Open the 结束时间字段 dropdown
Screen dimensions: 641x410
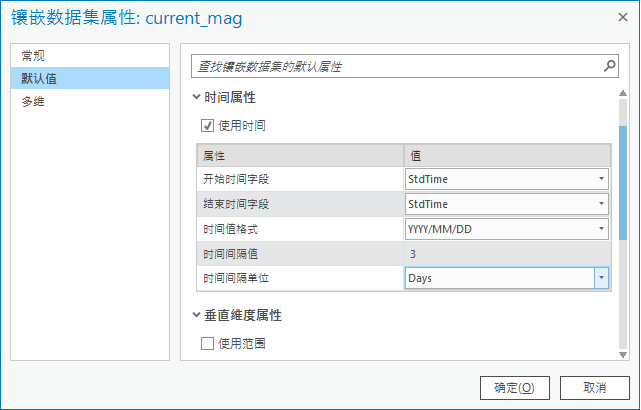click(601, 204)
